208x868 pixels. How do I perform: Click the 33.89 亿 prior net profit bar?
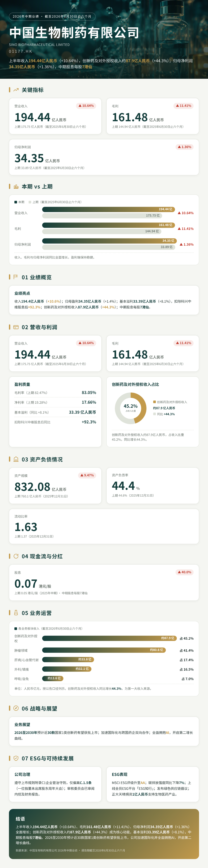click(x=108, y=247)
